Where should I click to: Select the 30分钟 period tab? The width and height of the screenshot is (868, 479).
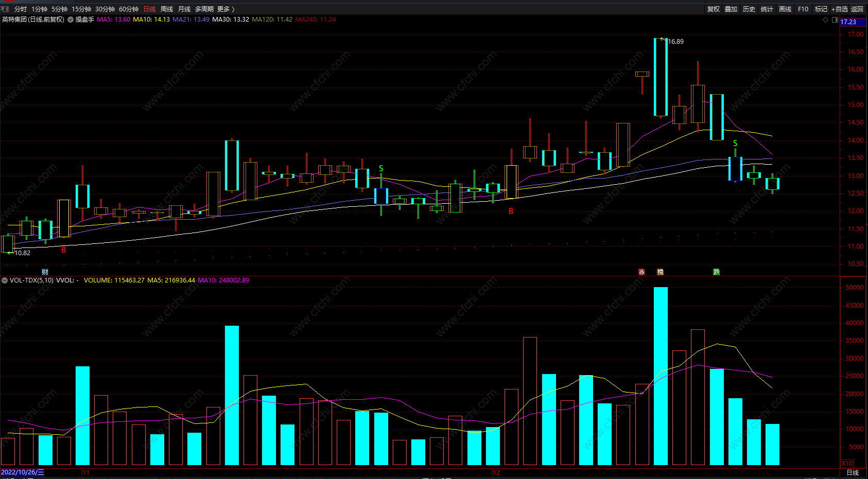coord(105,9)
